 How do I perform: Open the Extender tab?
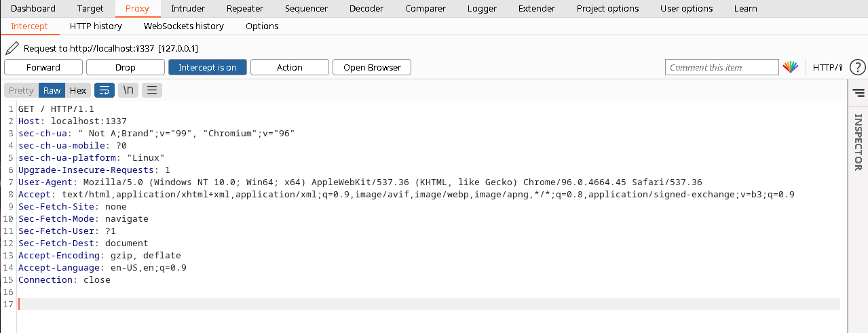point(537,8)
